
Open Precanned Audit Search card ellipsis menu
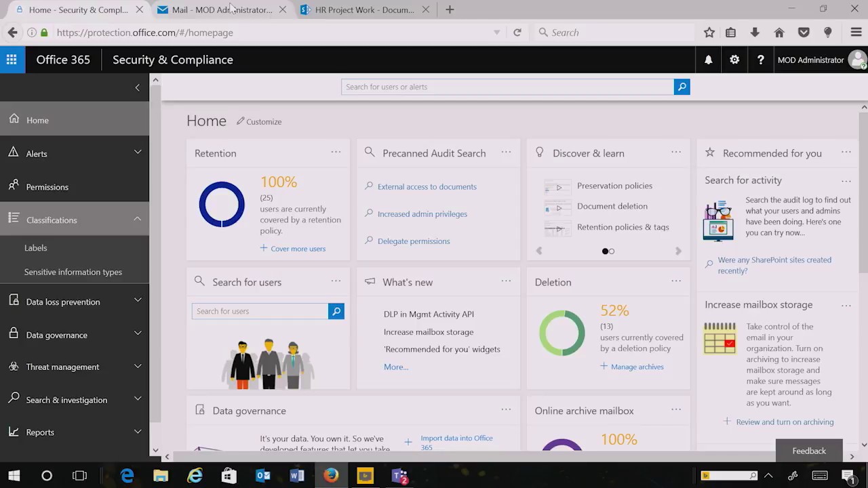coord(506,152)
